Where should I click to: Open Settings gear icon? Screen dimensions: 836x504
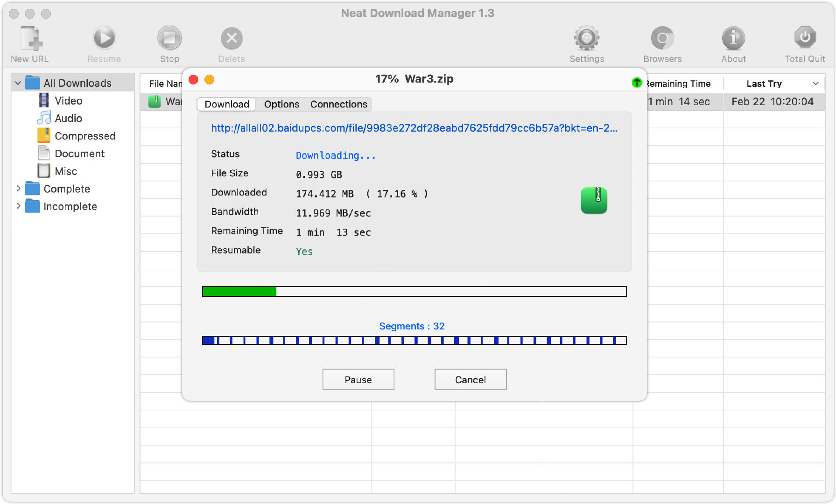(x=587, y=38)
